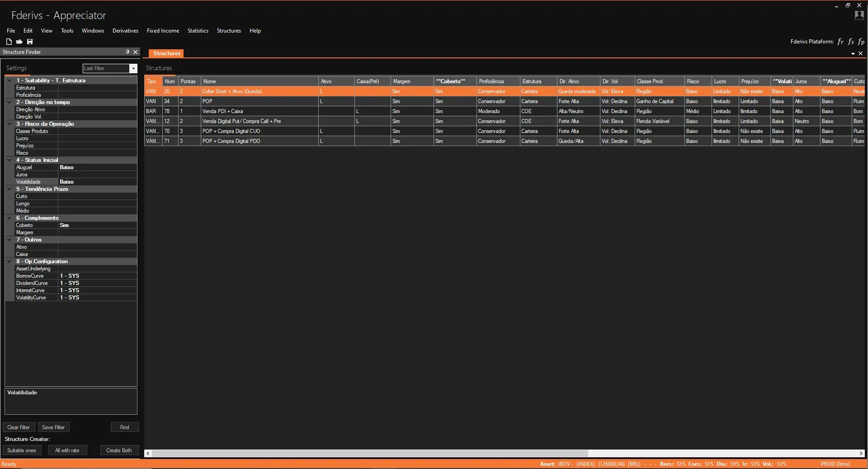Click the horizontal scrollbar right arrow

coord(861,453)
